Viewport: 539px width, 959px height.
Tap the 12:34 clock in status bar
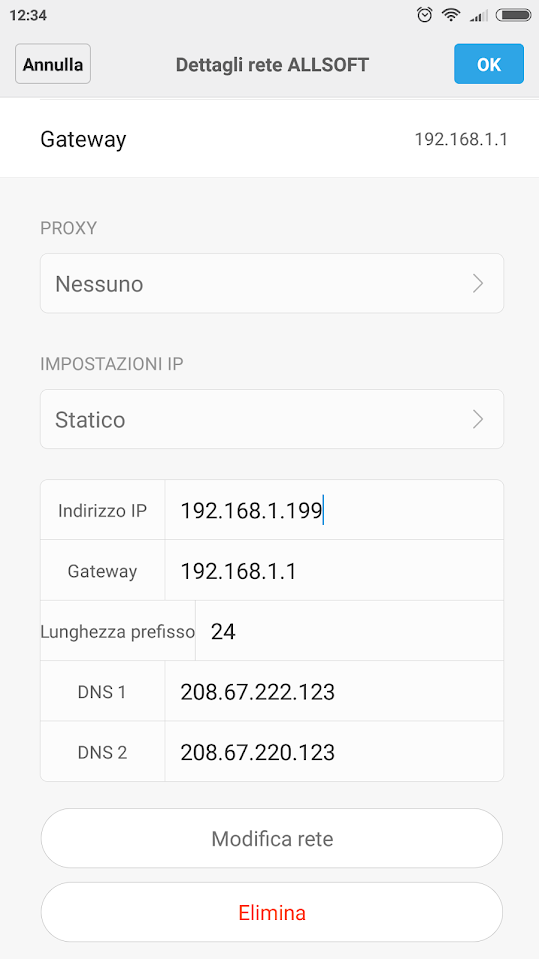click(x=28, y=15)
